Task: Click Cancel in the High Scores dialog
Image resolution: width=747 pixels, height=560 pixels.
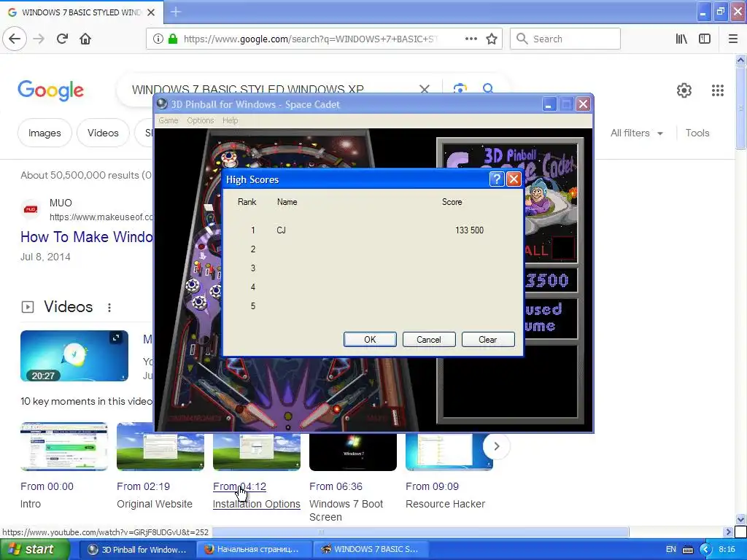Action: pyautogui.click(x=429, y=340)
